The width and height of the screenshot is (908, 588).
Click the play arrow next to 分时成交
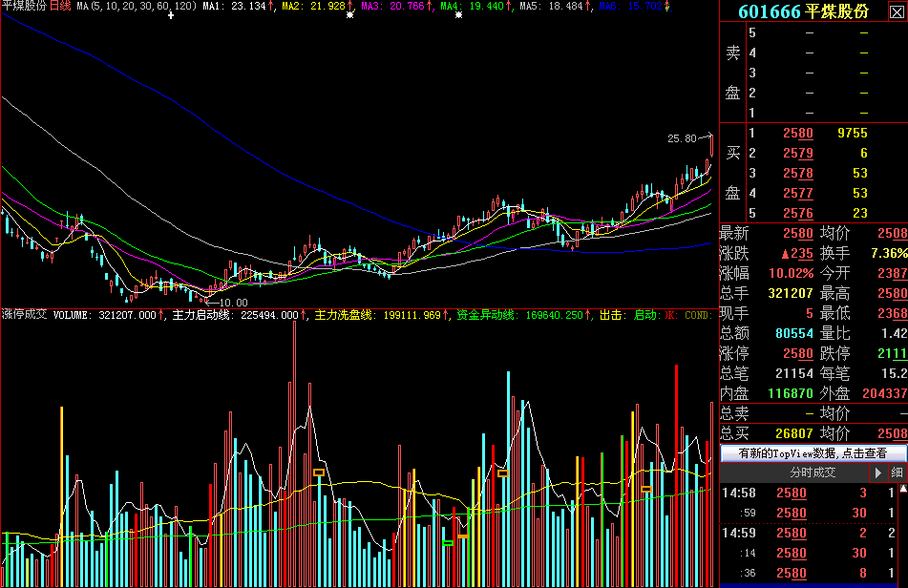(x=877, y=472)
